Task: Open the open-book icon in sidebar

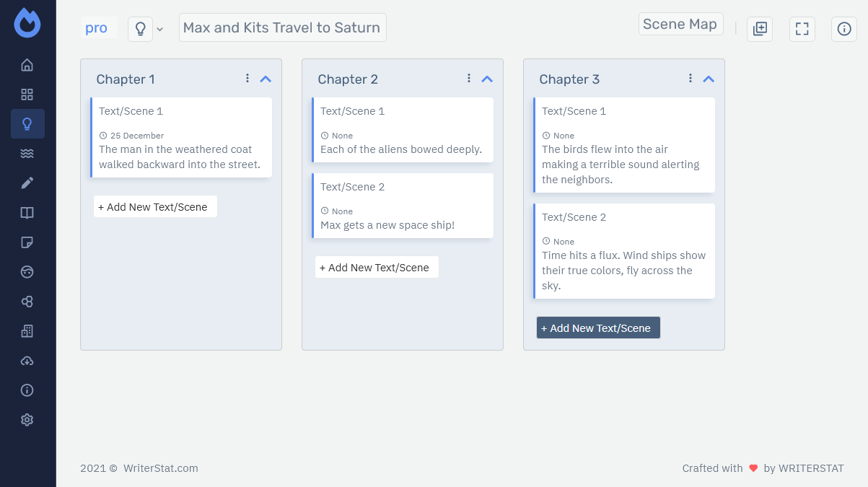Action: pos(27,213)
